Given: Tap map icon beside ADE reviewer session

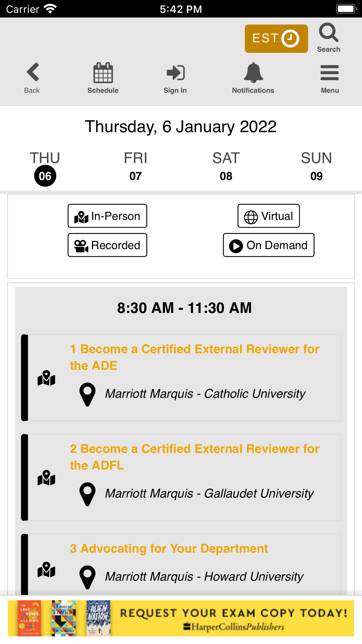Looking at the screenshot, I should click(46, 379).
